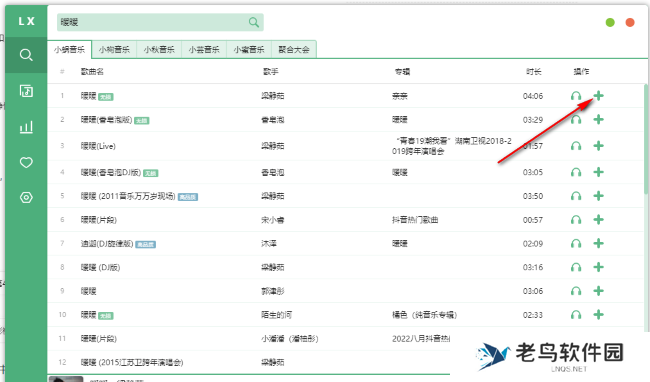Click artist name 郭津彤

272,291
